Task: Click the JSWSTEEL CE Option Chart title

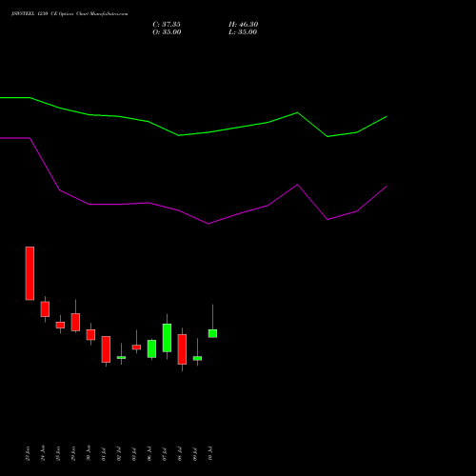Action: point(69,14)
